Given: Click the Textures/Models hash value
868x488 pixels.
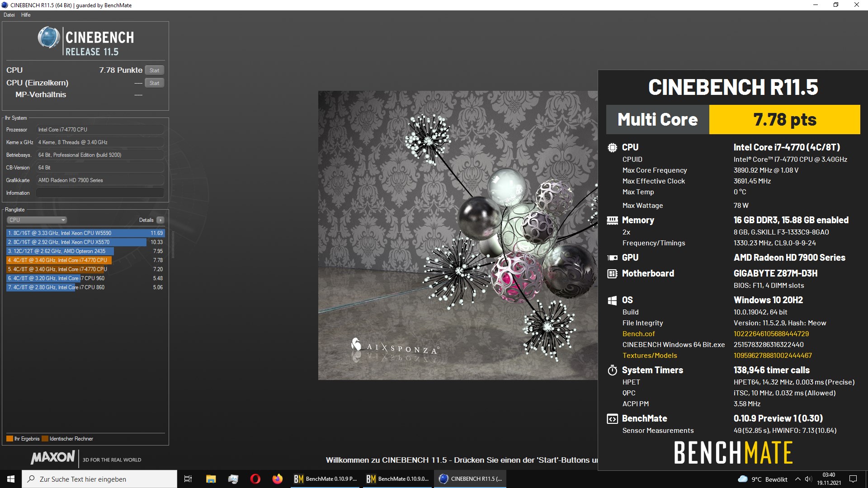Looking at the screenshot, I should (773, 356).
